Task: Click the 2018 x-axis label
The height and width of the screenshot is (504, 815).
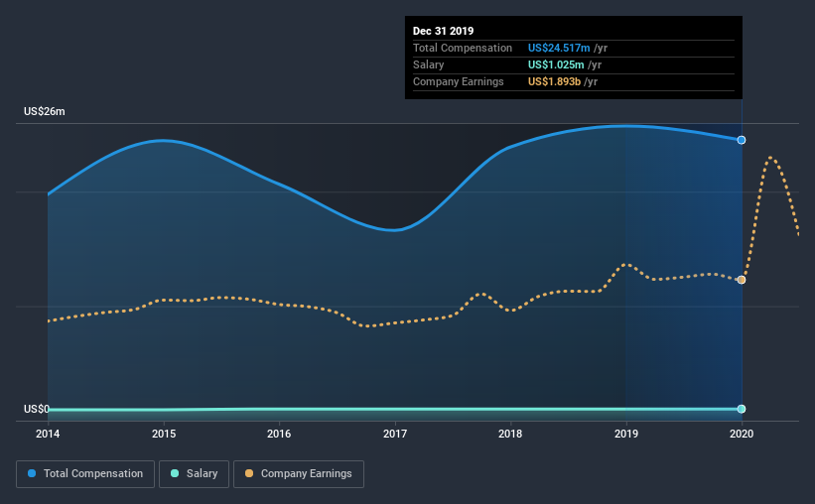Action: [x=510, y=434]
